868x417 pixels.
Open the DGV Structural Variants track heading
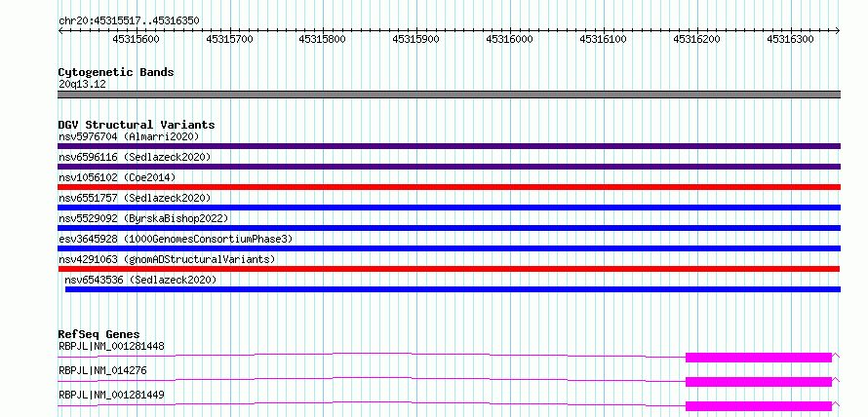coord(137,125)
